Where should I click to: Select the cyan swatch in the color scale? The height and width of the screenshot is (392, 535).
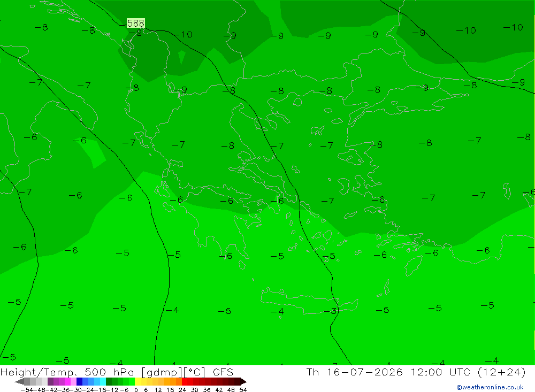pyautogui.click(x=103, y=381)
